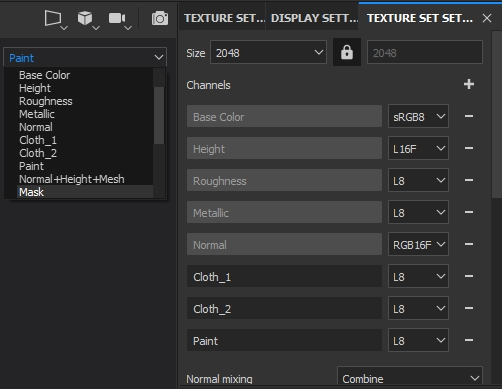Open Paint channel L8 format dropdown

(x=418, y=340)
